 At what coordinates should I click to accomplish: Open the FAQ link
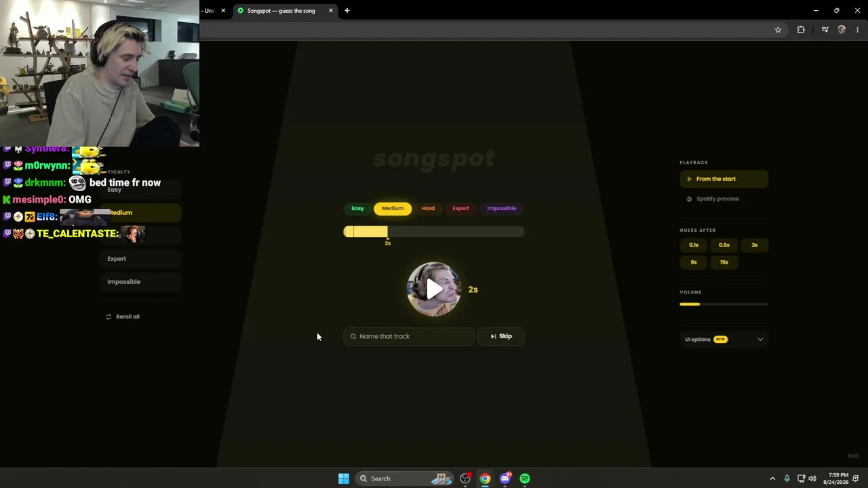(x=853, y=456)
